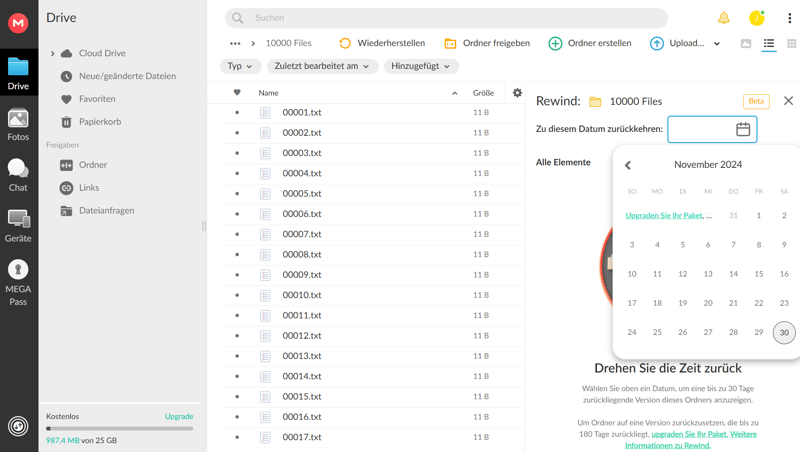
Task: Open Papierkorb in the sidebar
Action: tap(99, 122)
